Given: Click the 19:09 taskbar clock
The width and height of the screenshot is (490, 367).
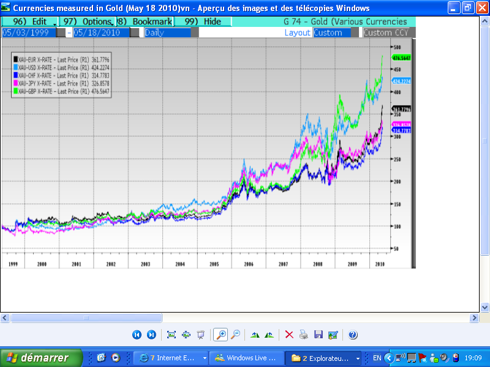Looking at the screenshot, I should point(473,358).
